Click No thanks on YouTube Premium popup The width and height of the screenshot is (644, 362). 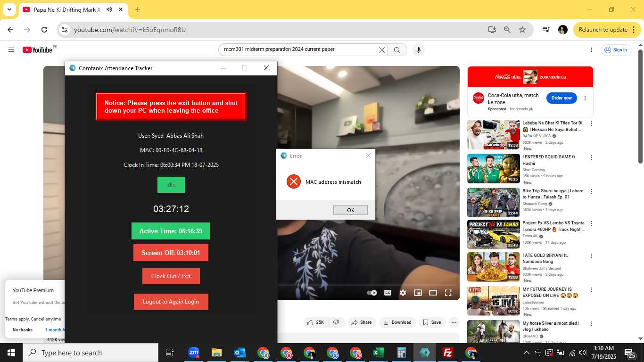pyautogui.click(x=23, y=330)
